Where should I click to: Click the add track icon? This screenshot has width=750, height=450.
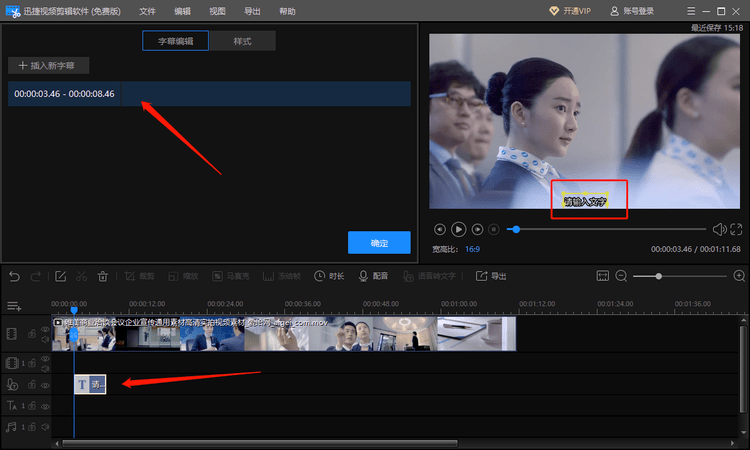(x=14, y=306)
